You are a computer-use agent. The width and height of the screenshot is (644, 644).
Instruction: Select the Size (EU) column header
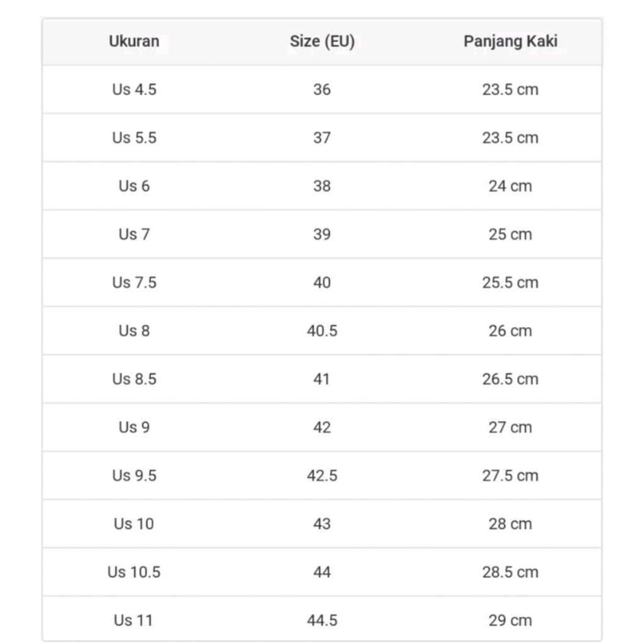pyautogui.click(x=322, y=42)
